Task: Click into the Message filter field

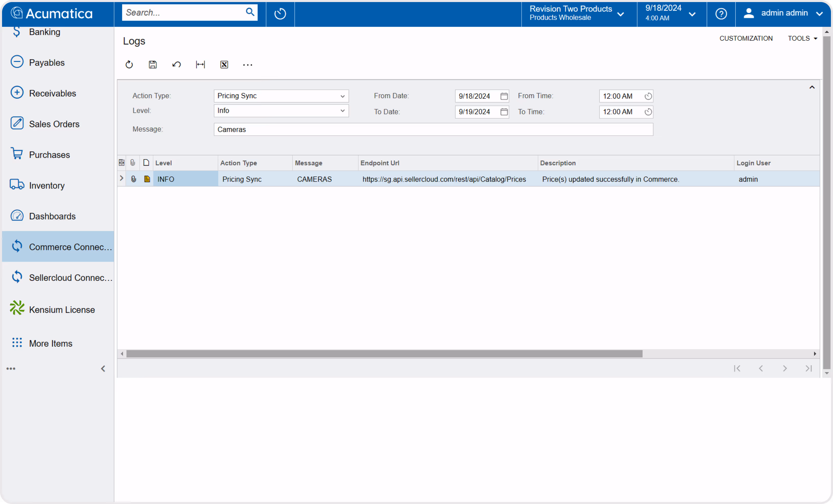Action: (x=433, y=129)
